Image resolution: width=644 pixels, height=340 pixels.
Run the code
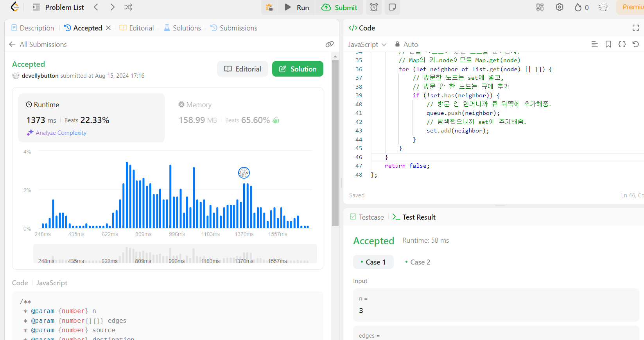pyautogui.click(x=297, y=7)
